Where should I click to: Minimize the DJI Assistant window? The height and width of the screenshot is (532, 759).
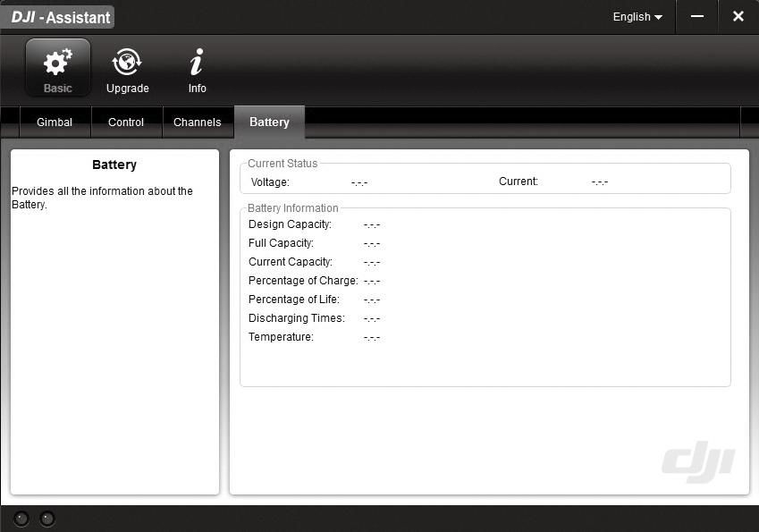point(697,16)
